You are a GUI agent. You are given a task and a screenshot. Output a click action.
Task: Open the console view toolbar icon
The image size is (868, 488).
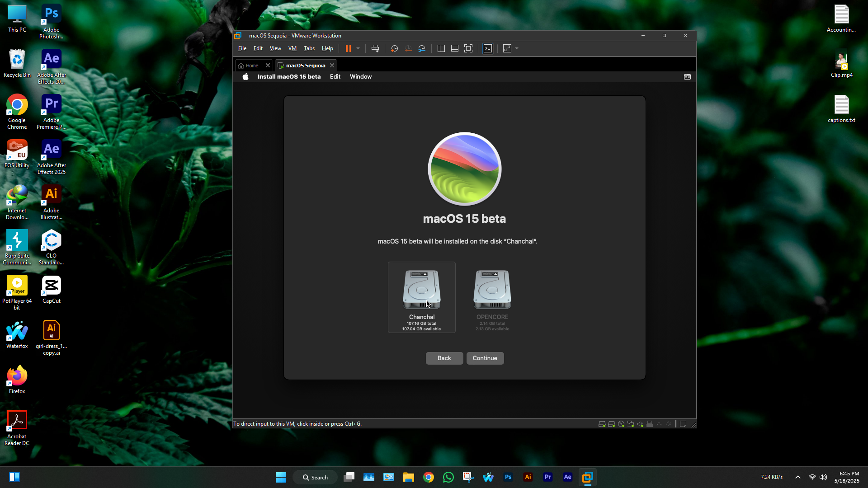(488, 48)
